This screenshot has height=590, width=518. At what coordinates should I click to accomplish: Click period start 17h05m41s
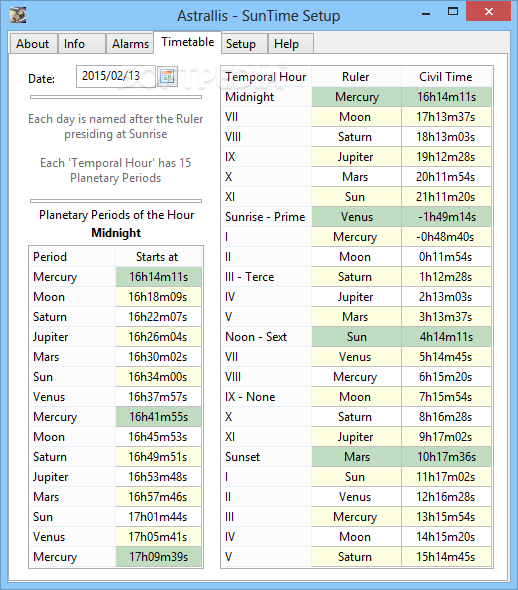tap(158, 537)
